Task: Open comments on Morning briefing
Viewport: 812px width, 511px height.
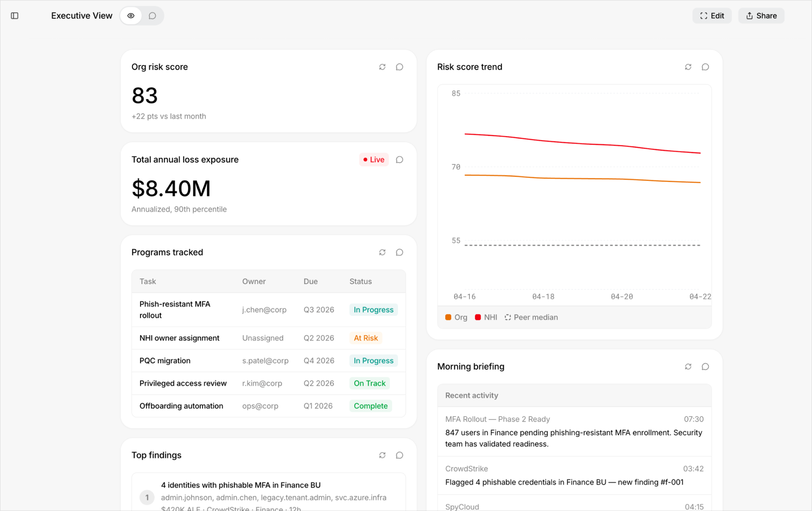Action: [705, 367]
